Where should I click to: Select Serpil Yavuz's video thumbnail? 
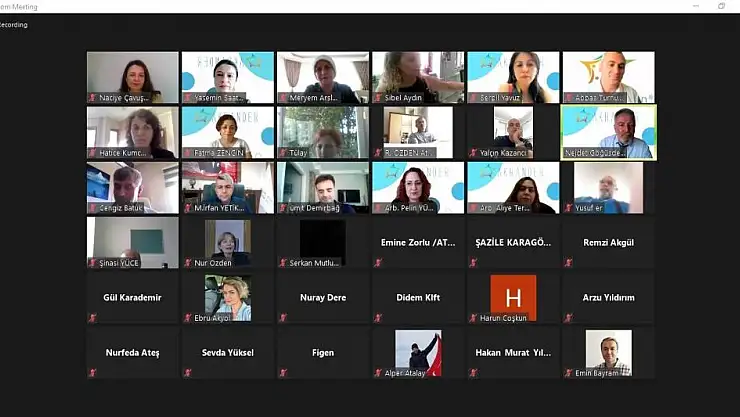[513, 76]
